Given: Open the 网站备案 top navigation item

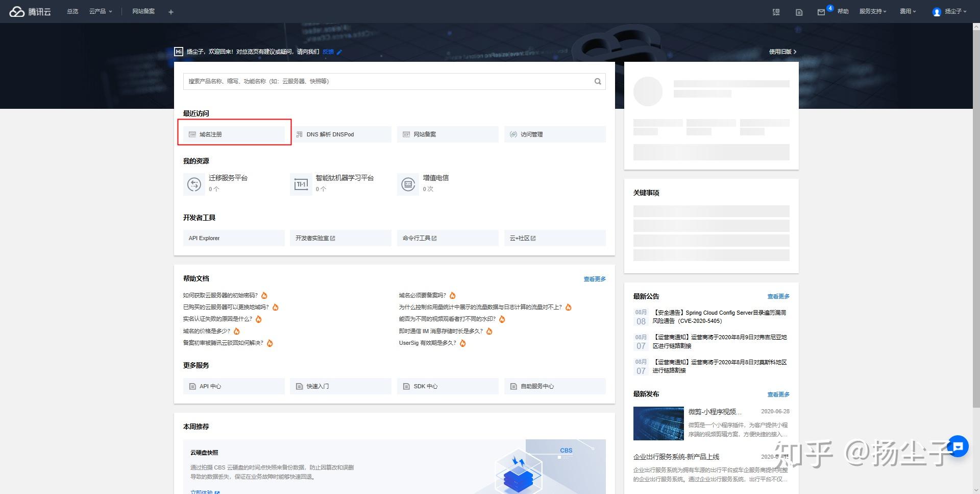Looking at the screenshot, I should tap(143, 11).
